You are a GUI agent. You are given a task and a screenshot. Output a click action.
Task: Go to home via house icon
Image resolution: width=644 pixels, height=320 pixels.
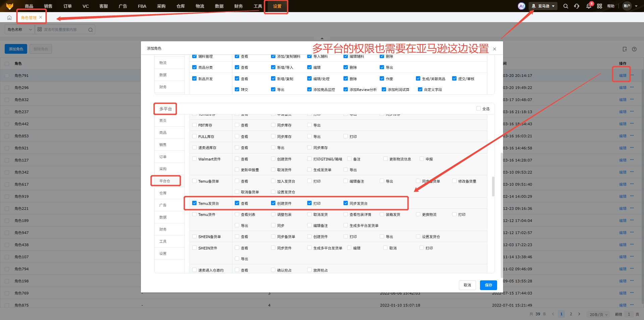click(x=9, y=18)
